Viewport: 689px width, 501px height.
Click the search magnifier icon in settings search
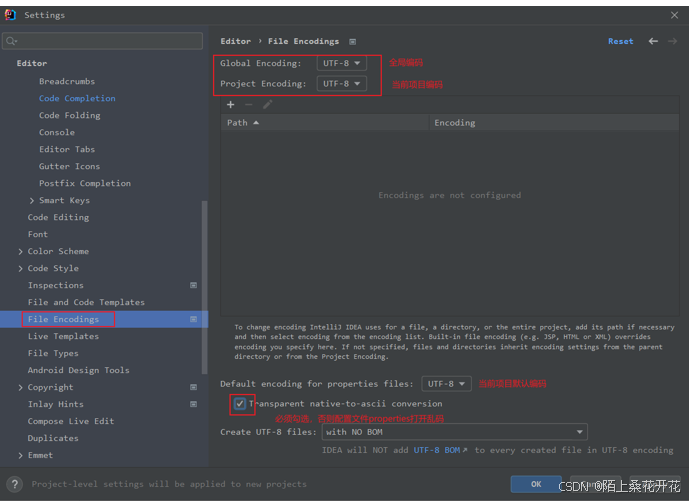(11, 41)
